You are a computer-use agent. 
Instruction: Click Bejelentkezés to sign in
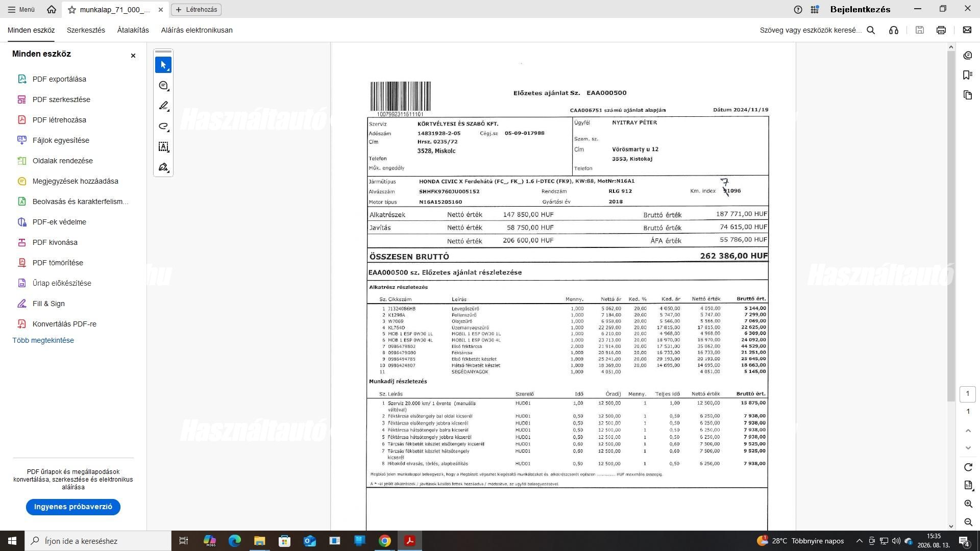pyautogui.click(x=861, y=9)
